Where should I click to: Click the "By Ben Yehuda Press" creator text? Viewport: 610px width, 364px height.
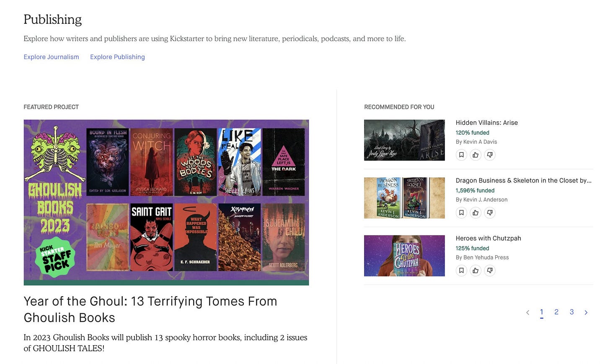click(482, 257)
